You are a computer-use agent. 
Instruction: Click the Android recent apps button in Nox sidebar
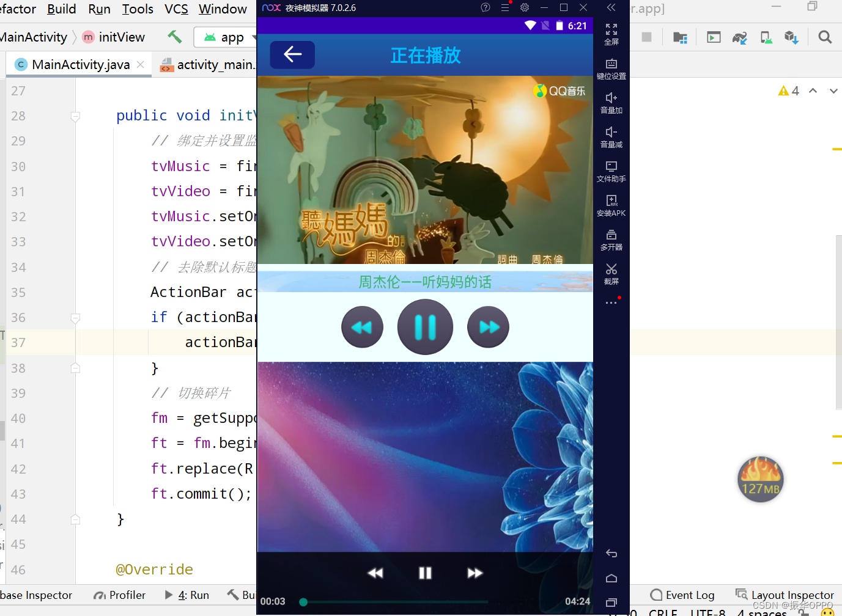(611, 603)
